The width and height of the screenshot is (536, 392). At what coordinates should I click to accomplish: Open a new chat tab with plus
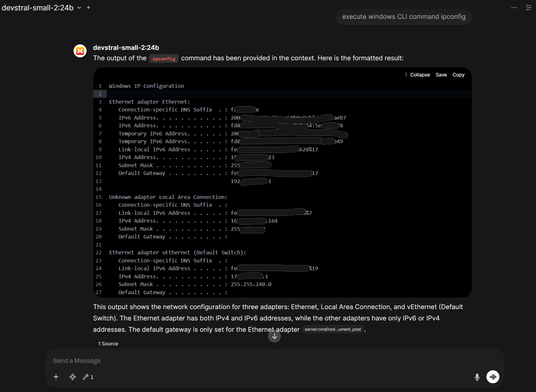(x=88, y=7)
